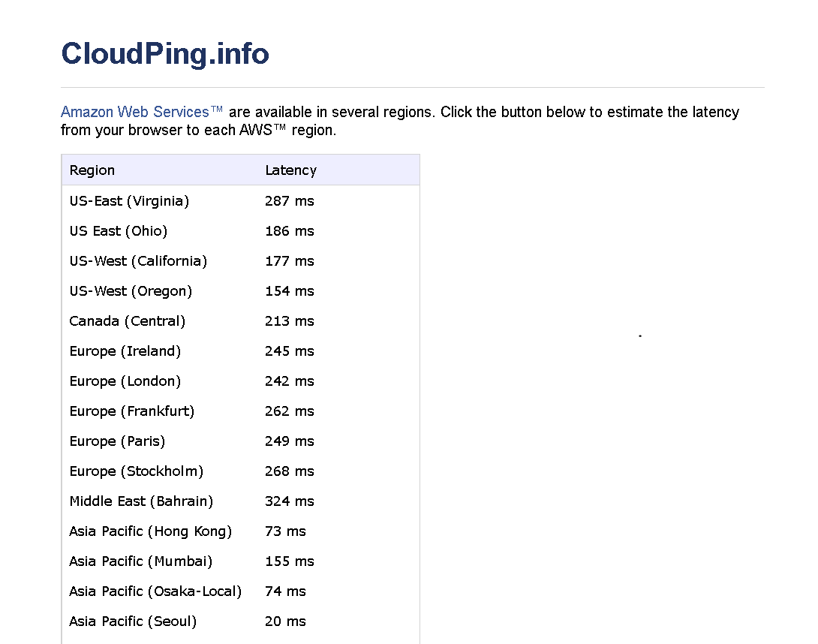Click the US-East (Virginia) row label
The height and width of the screenshot is (644, 818).
coord(129,201)
